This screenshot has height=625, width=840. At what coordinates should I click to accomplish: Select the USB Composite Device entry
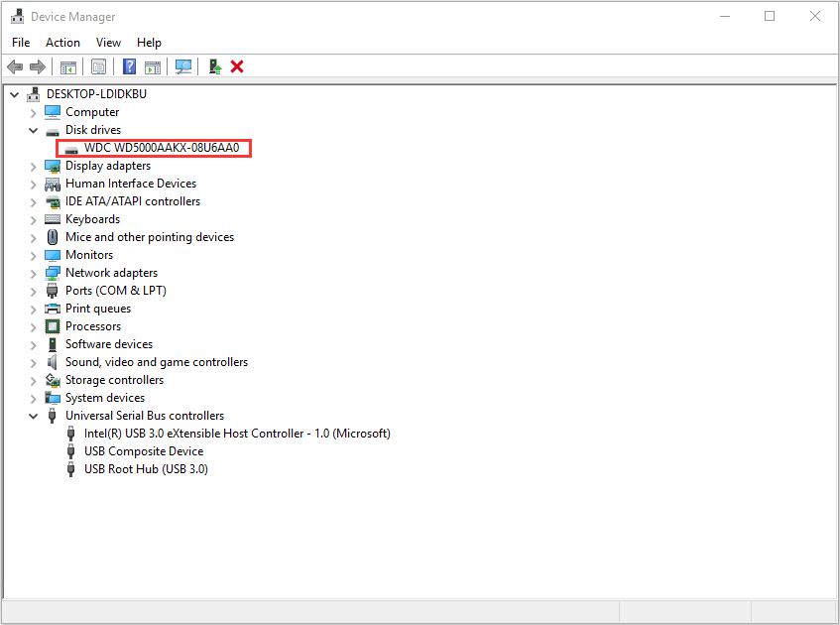(144, 451)
